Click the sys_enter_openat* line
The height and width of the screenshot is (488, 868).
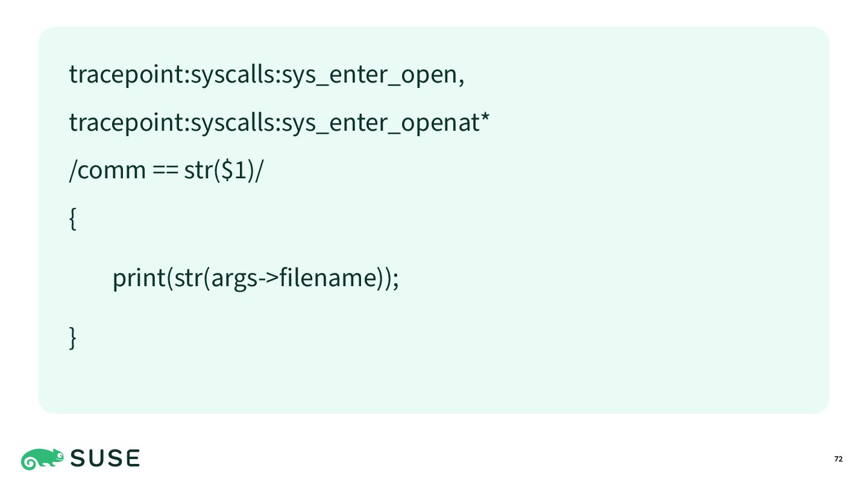[x=279, y=124]
